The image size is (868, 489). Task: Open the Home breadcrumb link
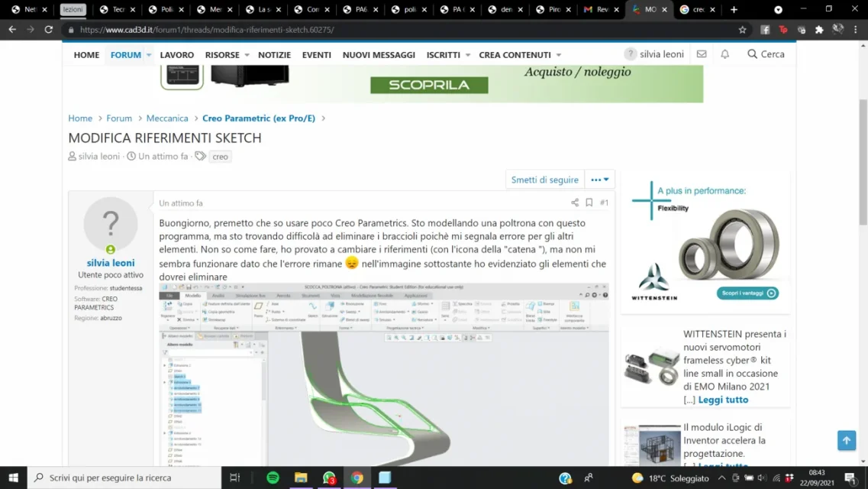click(x=80, y=118)
